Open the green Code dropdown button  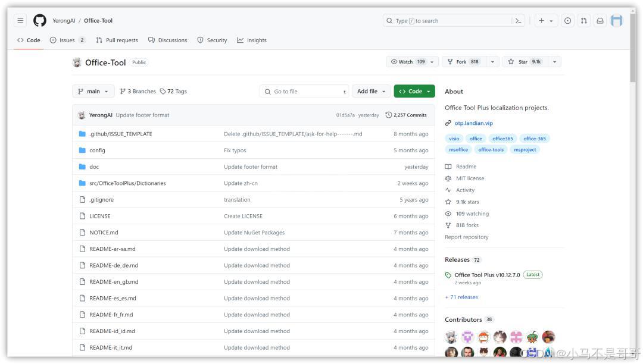pos(414,92)
